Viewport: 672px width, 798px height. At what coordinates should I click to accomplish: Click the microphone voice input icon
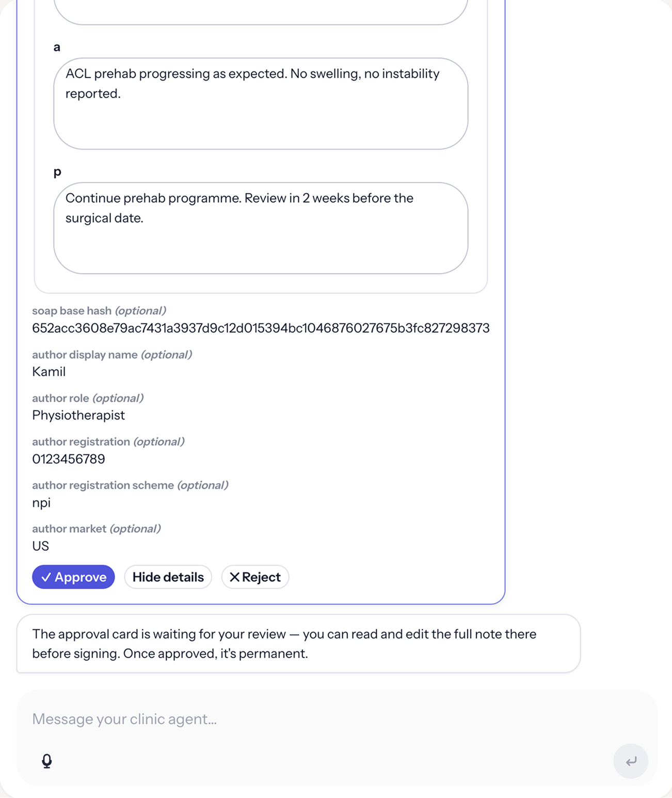tap(47, 761)
